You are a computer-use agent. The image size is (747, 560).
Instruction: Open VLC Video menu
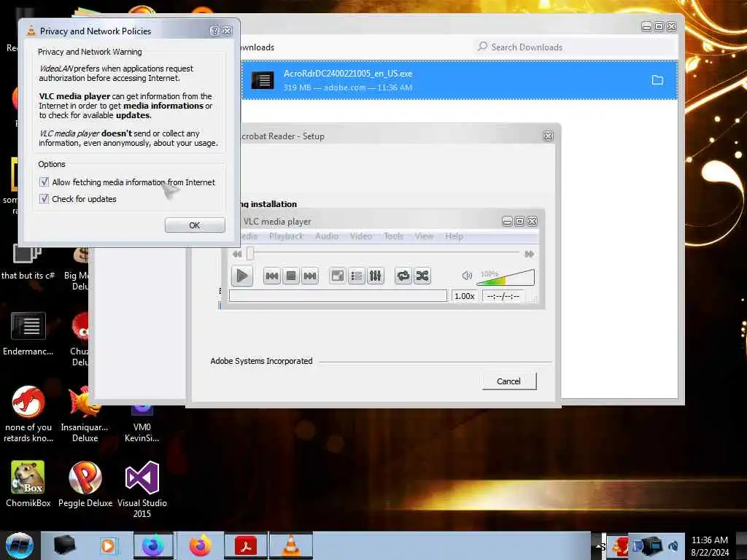pos(360,236)
